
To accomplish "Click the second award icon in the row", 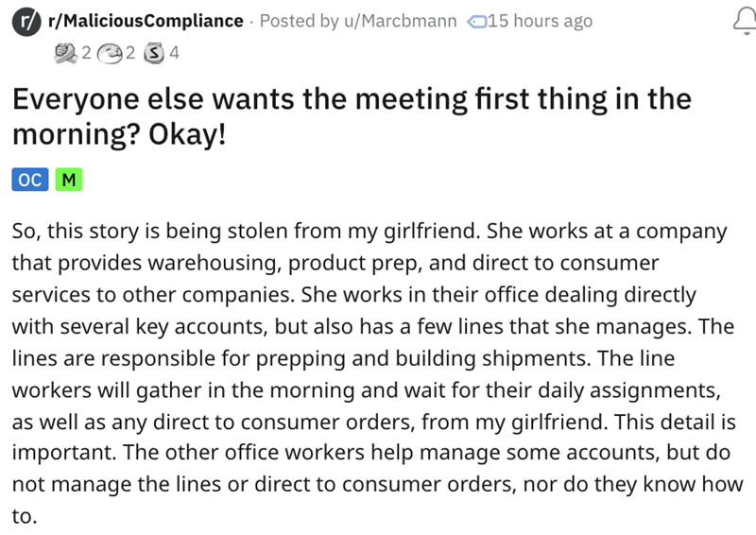I will [x=110, y=53].
